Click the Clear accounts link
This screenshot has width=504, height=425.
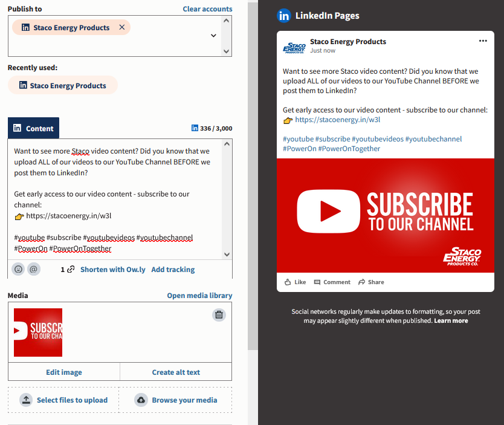pos(207,9)
